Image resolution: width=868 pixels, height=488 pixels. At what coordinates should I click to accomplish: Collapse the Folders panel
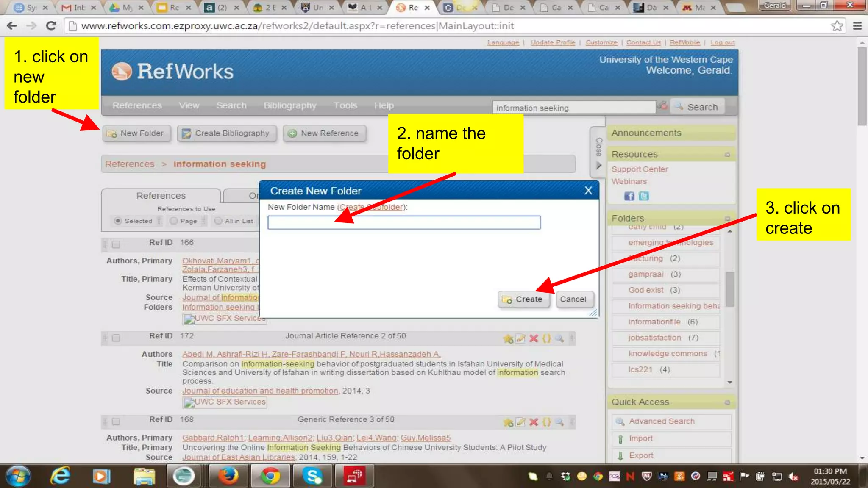(727, 219)
